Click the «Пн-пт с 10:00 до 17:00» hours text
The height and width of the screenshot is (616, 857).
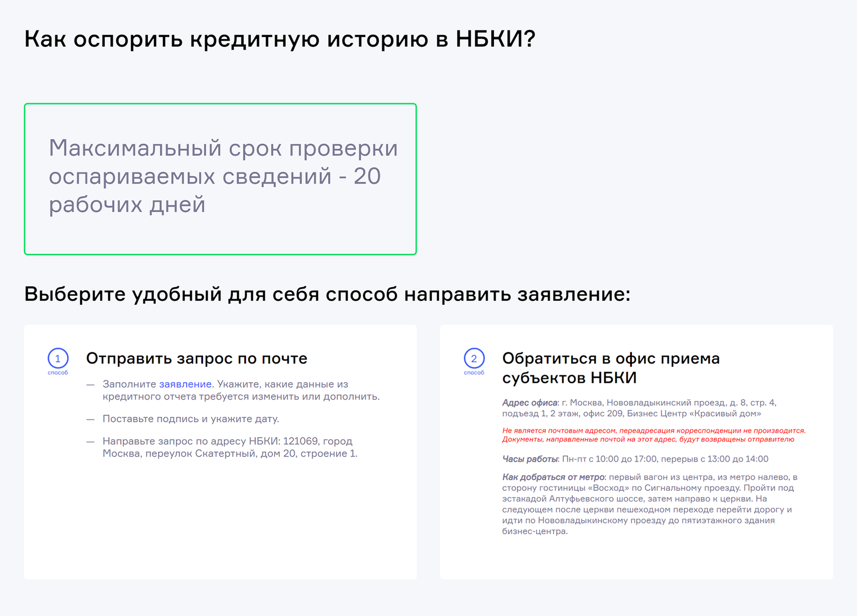[609, 459]
